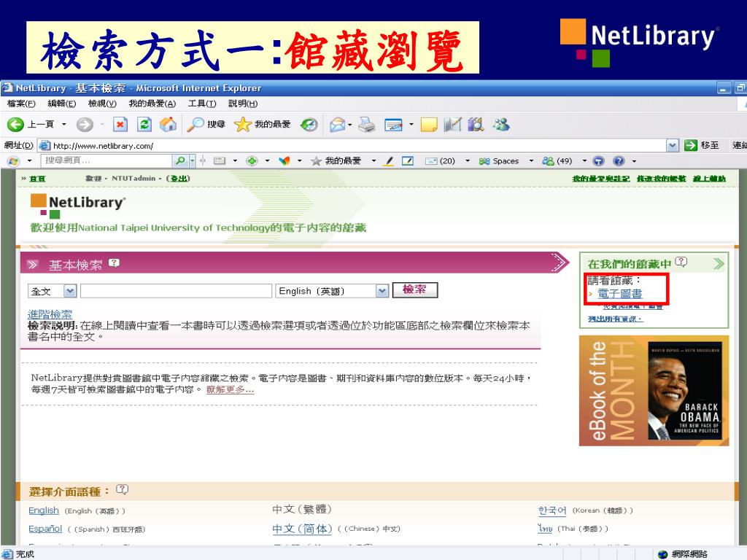Image resolution: width=747 pixels, height=560 pixels.
Task: Expand the Mail icon dropdown arrow
Action: (x=350, y=125)
